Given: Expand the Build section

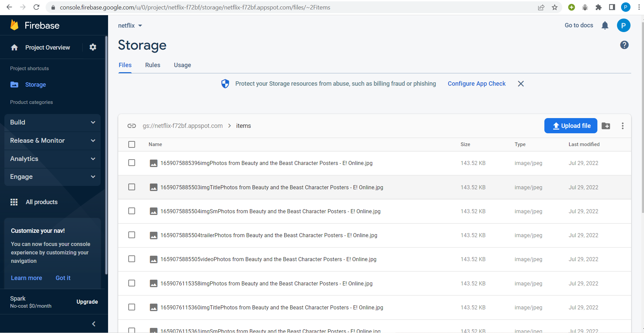Looking at the screenshot, I should pyautogui.click(x=52, y=122).
